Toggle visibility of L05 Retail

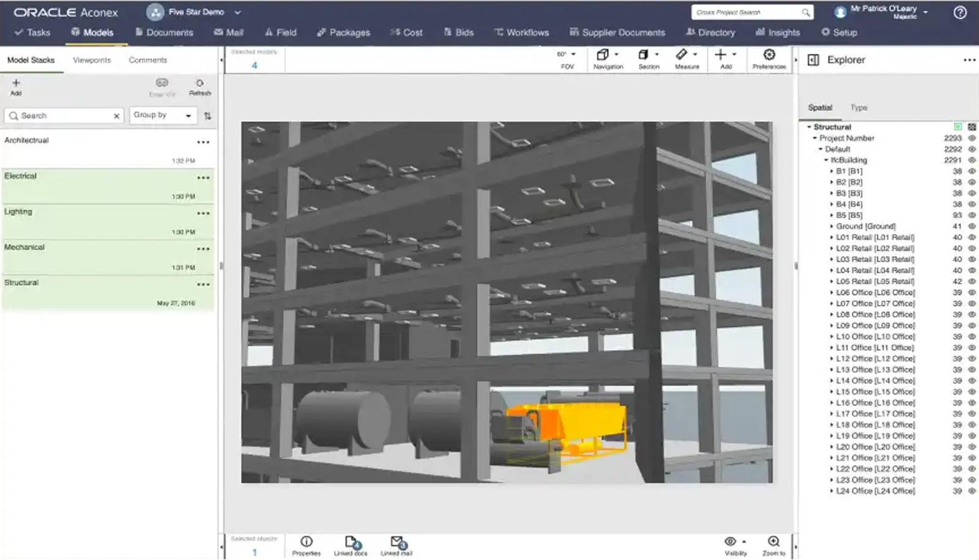972,281
